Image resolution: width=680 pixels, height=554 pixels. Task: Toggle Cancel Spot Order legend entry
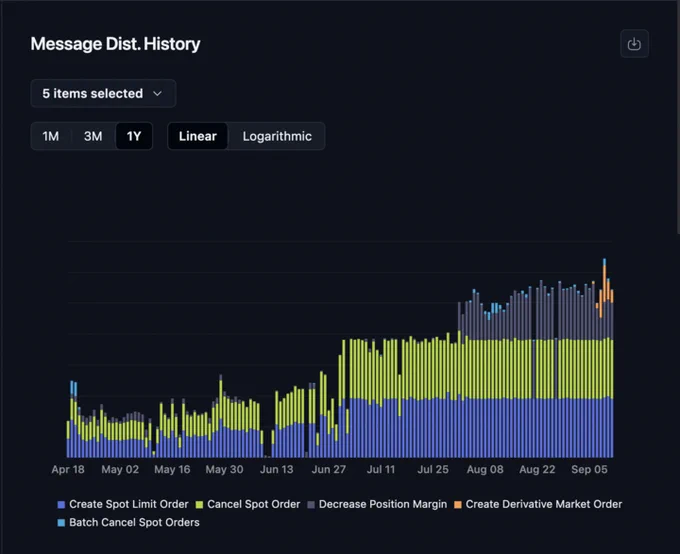click(248, 504)
